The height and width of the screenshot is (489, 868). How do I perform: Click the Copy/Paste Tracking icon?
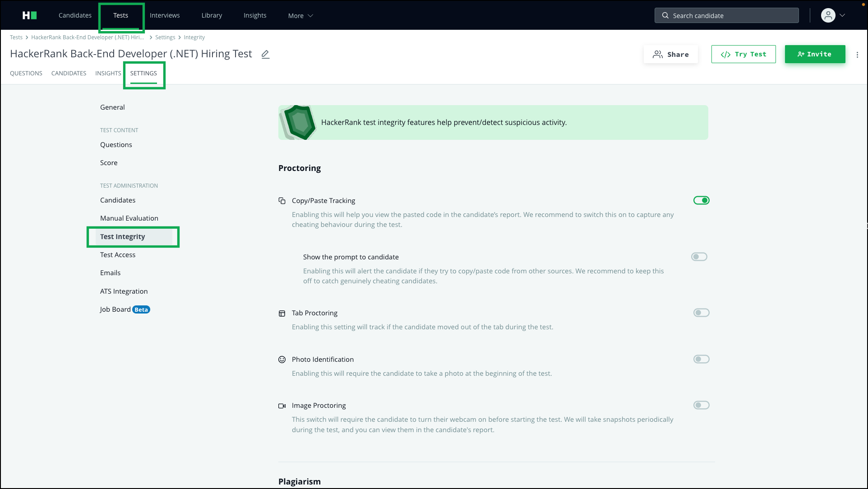tap(282, 200)
